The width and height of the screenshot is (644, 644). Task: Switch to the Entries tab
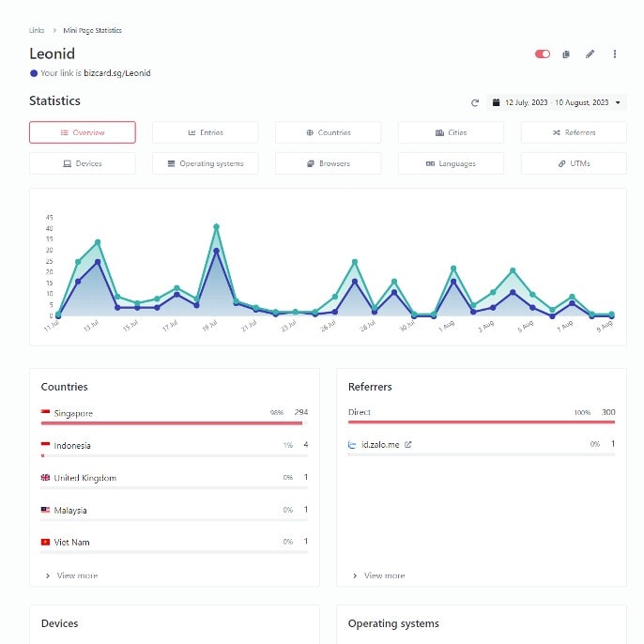pos(206,132)
